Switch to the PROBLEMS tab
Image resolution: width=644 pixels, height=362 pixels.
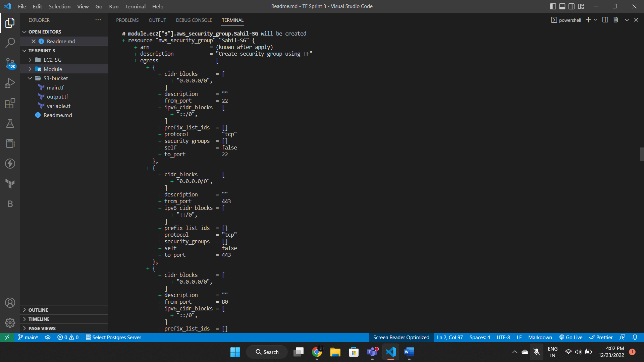pos(127,20)
